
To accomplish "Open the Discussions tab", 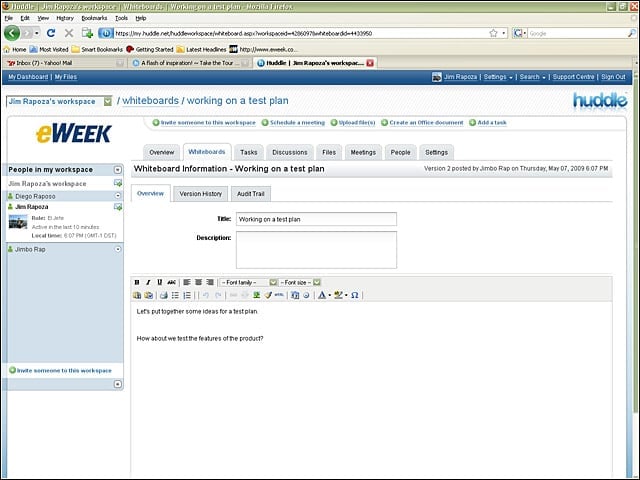I will pyautogui.click(x=290, y=152).
